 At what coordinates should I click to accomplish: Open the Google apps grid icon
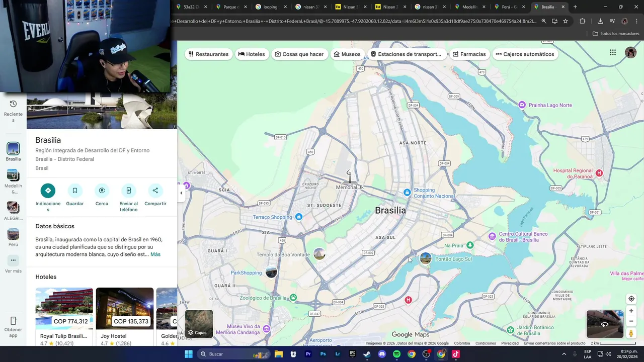[x=613, y=52]
